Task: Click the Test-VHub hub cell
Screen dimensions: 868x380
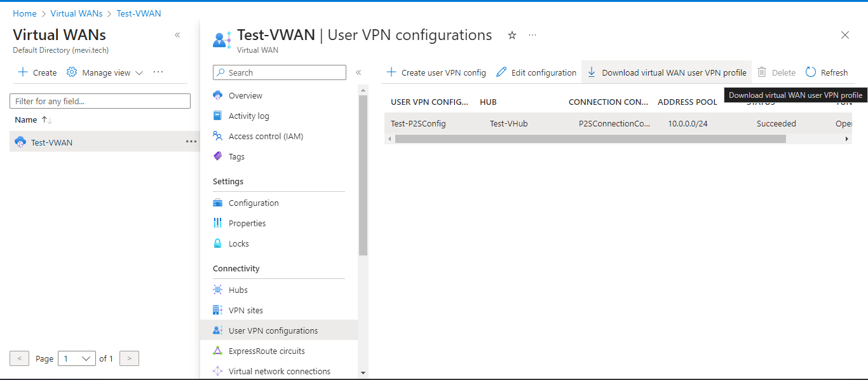Action: pos(508,123)
